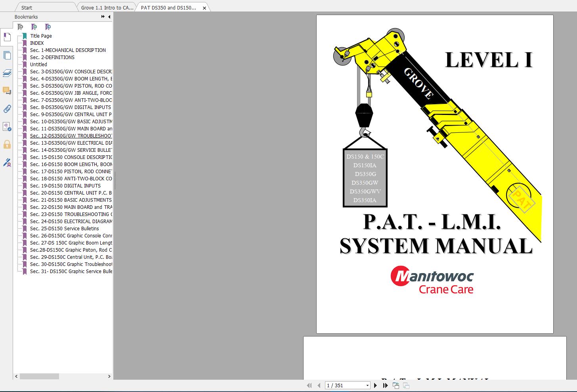Screen dimensions: 577x392
Task: Open Sec. 22-DS150 MAIN BOARD bookmark
Action: [71, 207]
